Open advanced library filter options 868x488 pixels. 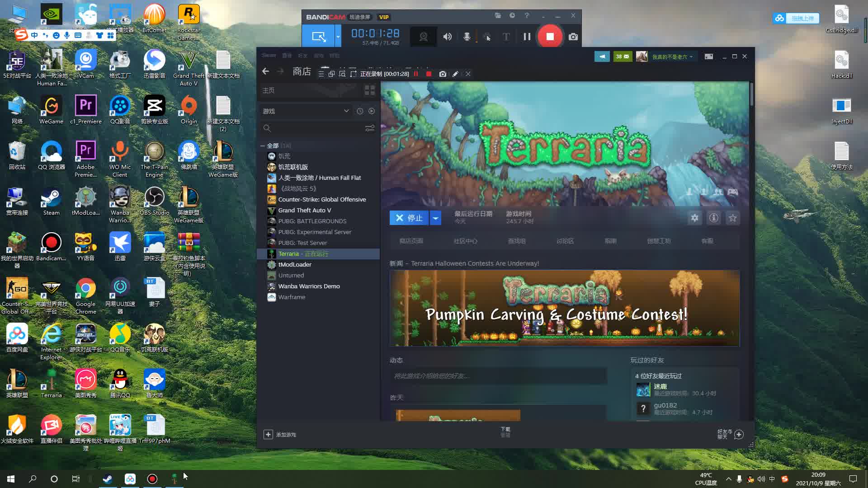click(369, 128)
